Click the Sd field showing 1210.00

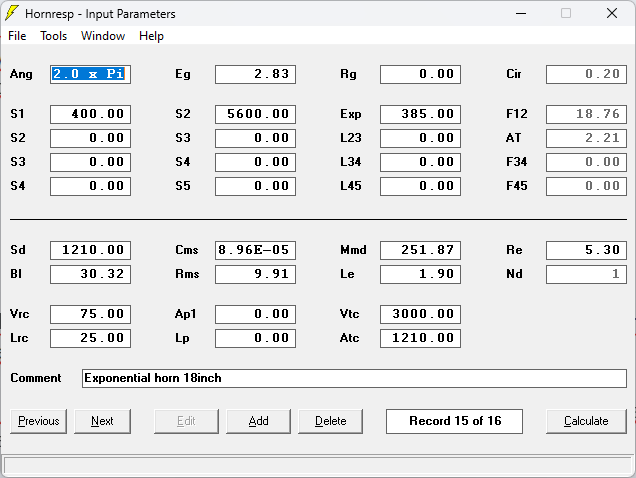coord(90,250)
